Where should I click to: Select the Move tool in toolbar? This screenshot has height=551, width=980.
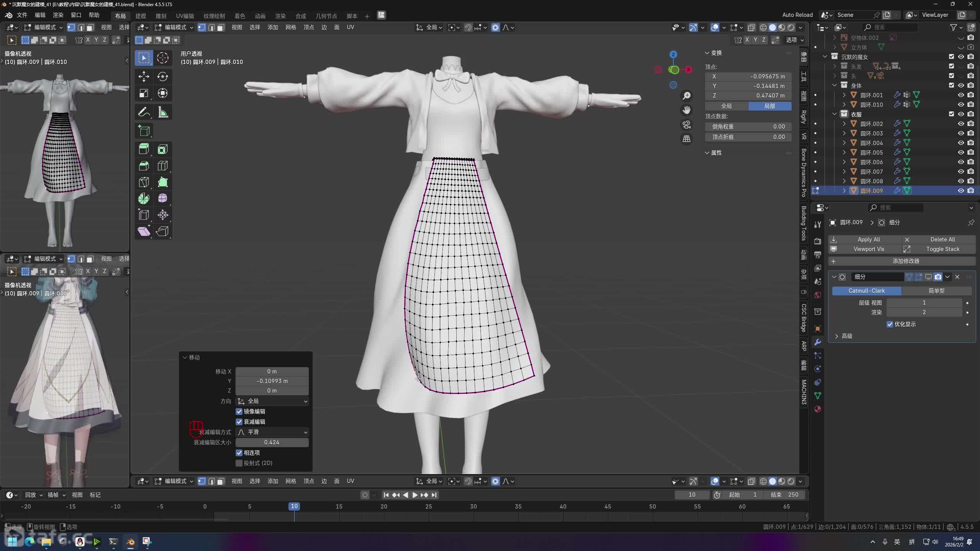pyautogui.click(x=144, y=77)
